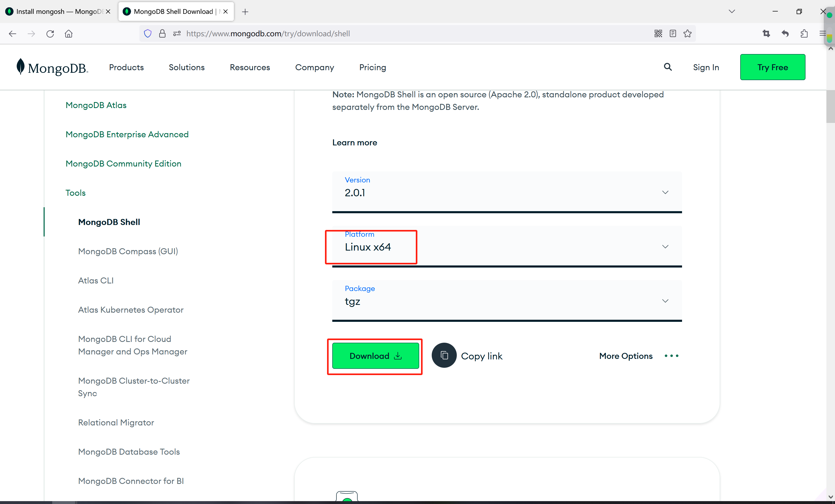Screen dimensions: 835x504
Task: Reload the current page
Action: (x=50, y=34)
